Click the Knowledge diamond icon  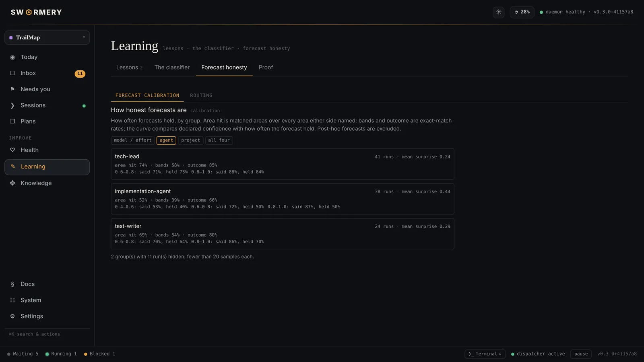12,183
